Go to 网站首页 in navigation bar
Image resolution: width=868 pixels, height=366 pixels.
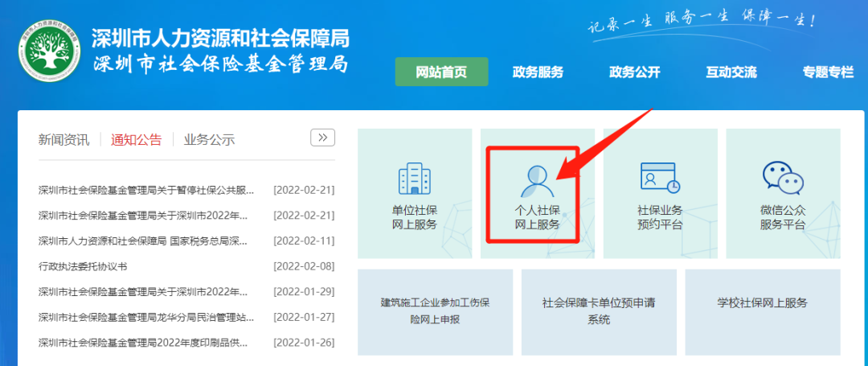(x=442, y=72)
